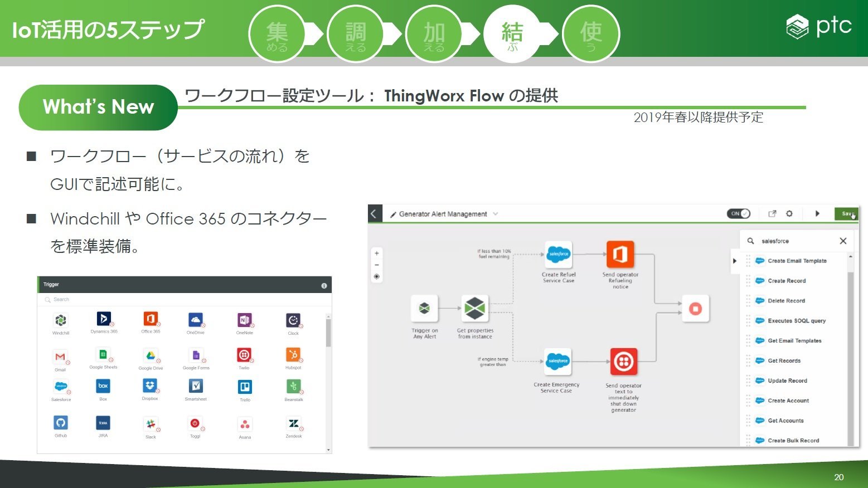Select the Office 365 trigger icon
Viewport: 868px width, 488px height.
tap(151, 319)
